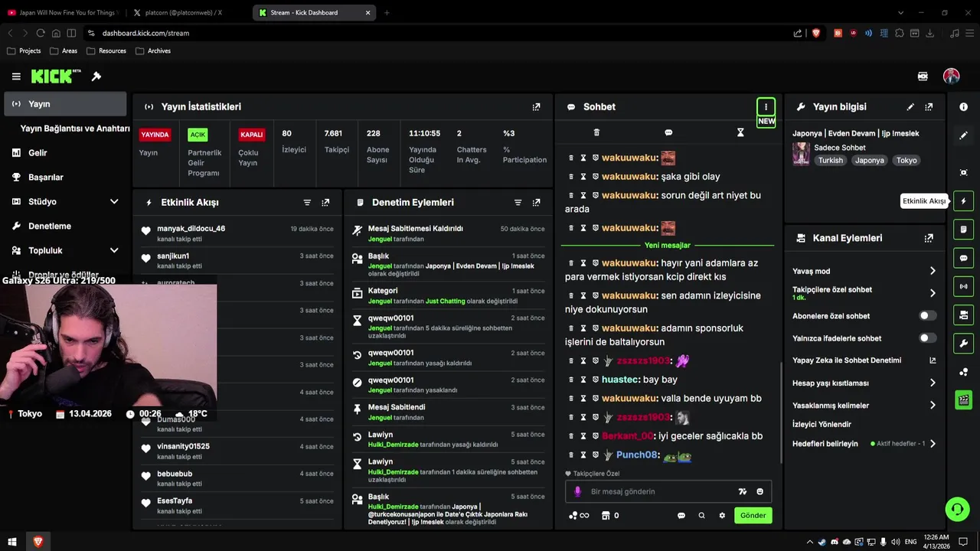Open Hedefleri belirleyin arrow
The width and height of the screenshot is (980, 551).
click(933, 444)
